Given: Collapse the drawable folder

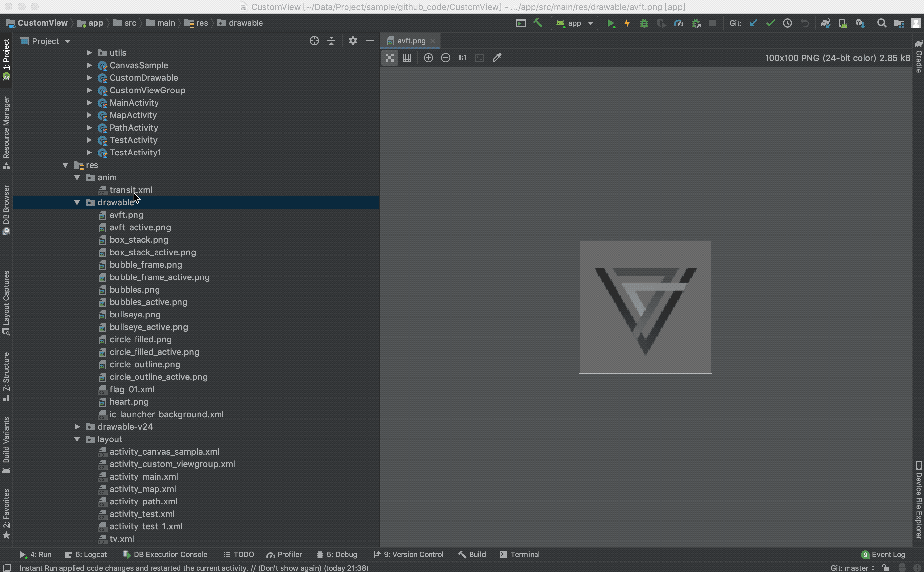Looking at the screenshot, I should 77,202.
